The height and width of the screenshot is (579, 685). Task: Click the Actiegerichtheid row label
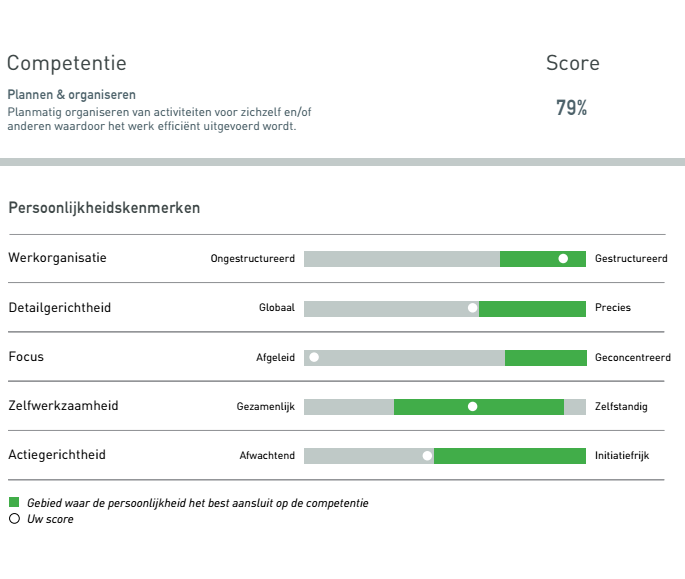pyautogui.click(x=57, y=455)
